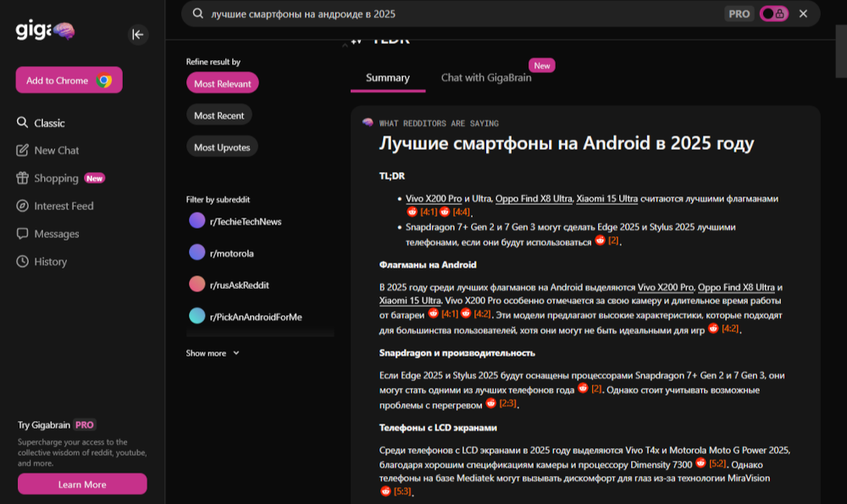
Task: Click the Gigabrain logo
Action: tap(45, 30)
